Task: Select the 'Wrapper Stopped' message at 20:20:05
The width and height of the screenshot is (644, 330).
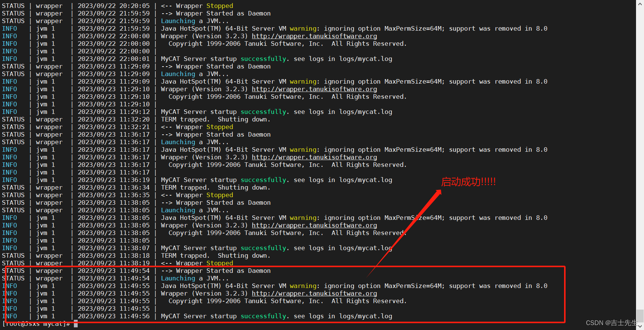Action: click(197, 6)
